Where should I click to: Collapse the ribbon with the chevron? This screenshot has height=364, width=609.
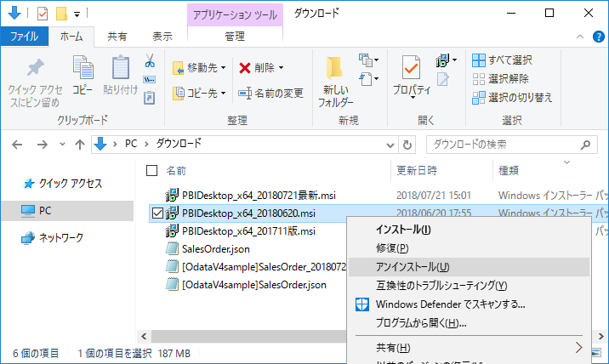580,37
